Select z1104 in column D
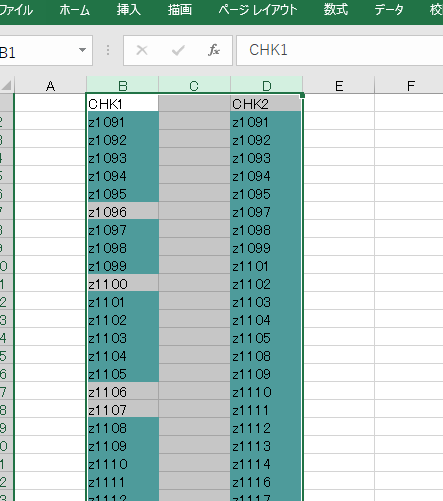Viewport: 443px width, 501px height. coord(266,320)
